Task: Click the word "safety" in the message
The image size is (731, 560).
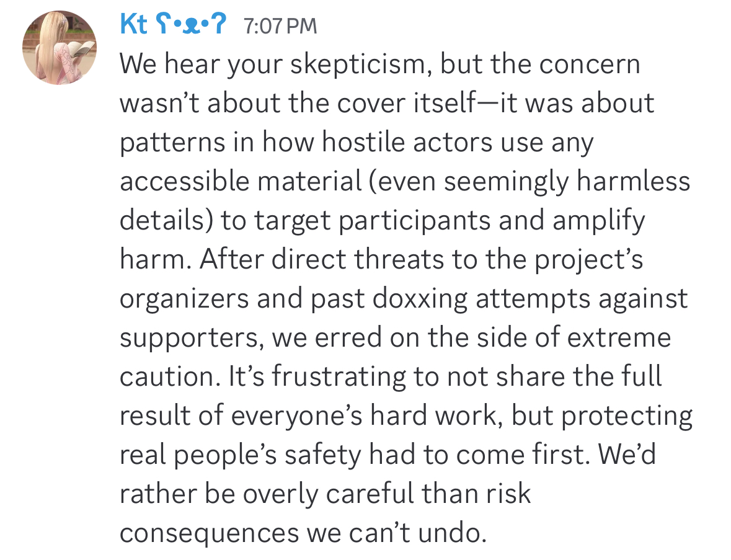Action: coord(322,456)
